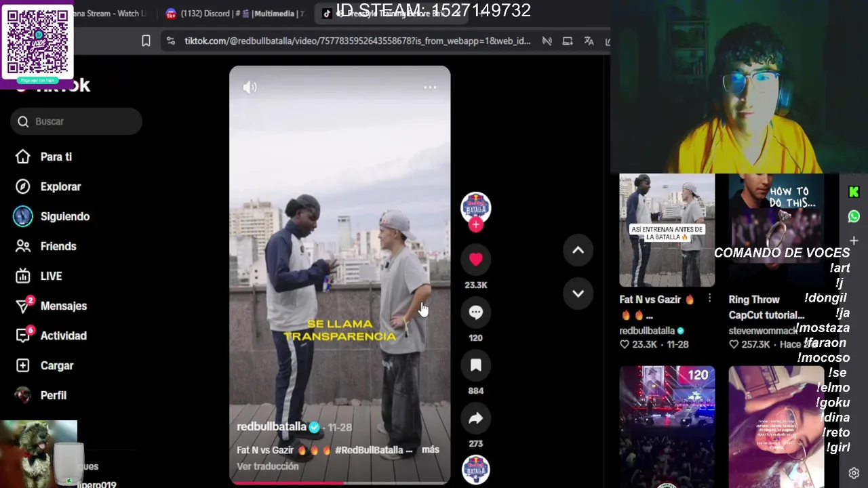Open the Cargar upload page

click(x=56, y=365)
